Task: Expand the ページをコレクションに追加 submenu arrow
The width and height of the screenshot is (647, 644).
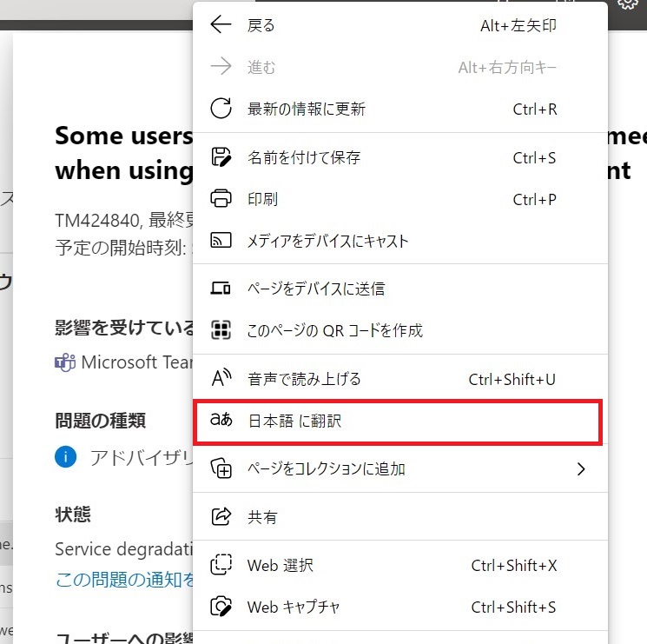Action: [x=581, y=469]
